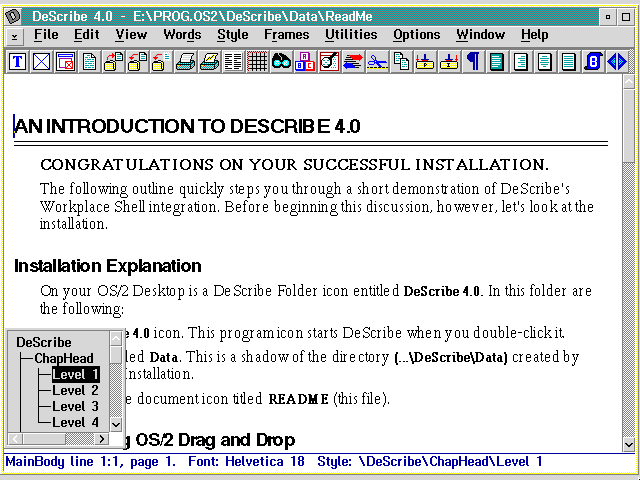640x480 pixels.
Task: Select Level 3 style in tree
Action: 76,406
